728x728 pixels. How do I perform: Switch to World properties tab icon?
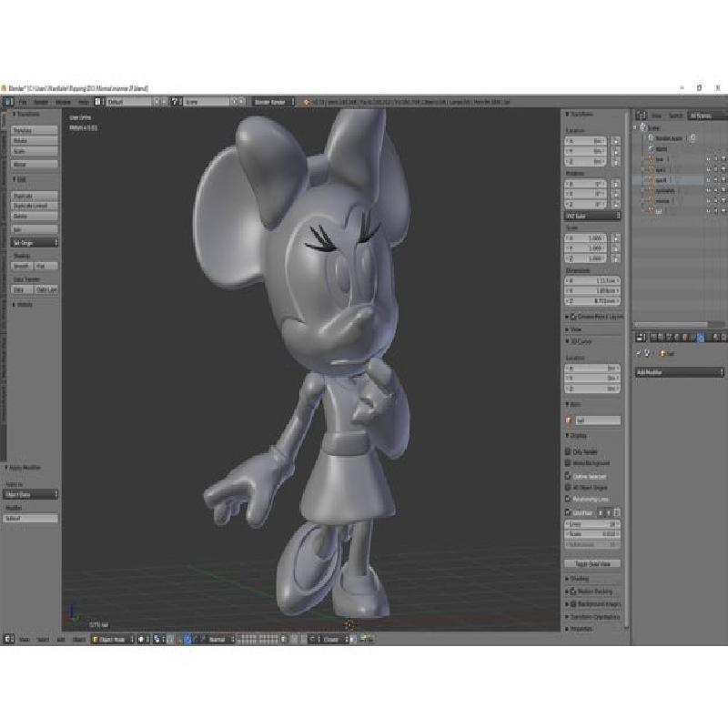point(677,338)
